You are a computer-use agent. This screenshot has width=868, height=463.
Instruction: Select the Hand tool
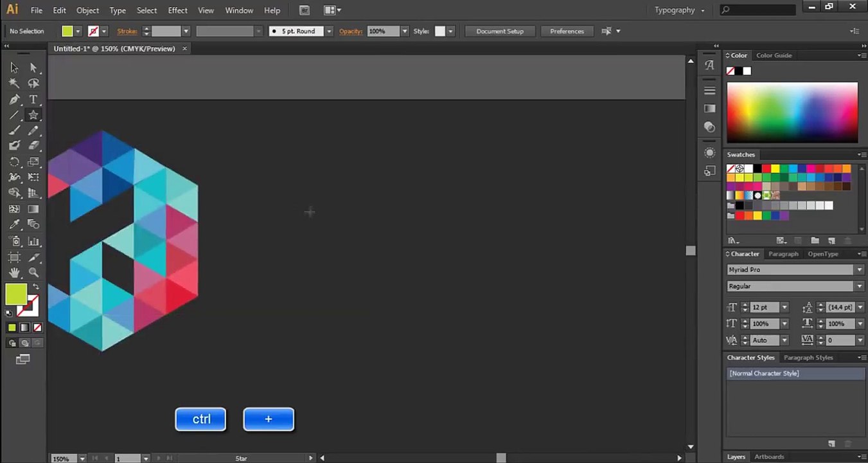[14, 273]
